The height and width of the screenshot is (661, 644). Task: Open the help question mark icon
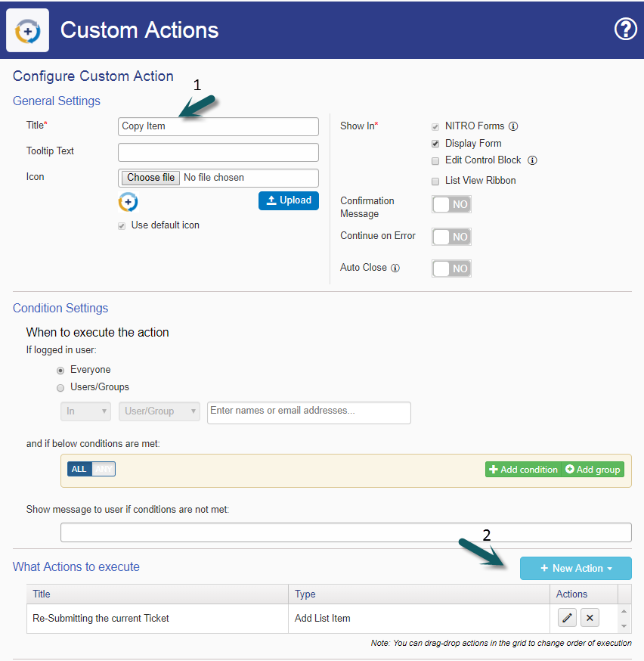tap(626, 29)
